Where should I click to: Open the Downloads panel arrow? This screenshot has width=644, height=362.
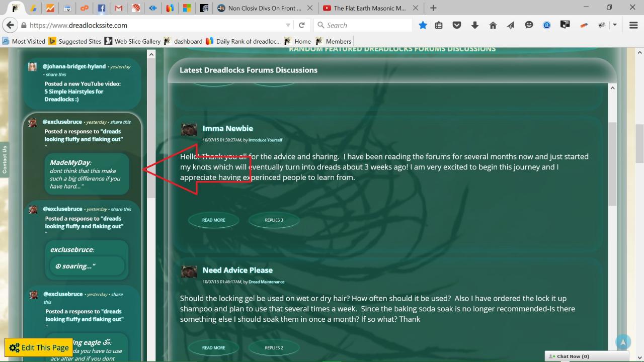475,25
